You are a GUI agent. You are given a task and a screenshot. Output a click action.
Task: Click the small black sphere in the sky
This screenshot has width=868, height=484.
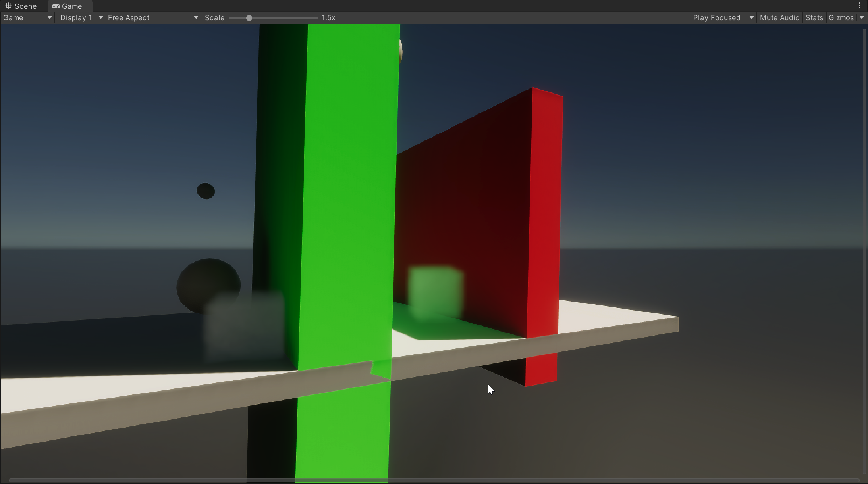[206, 191]
